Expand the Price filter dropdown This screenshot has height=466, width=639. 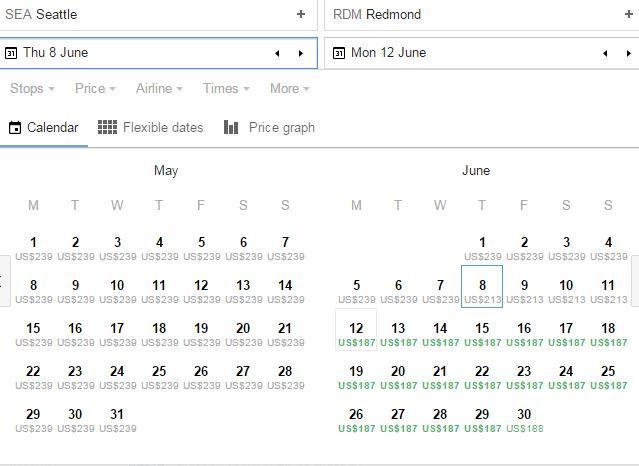95,89
